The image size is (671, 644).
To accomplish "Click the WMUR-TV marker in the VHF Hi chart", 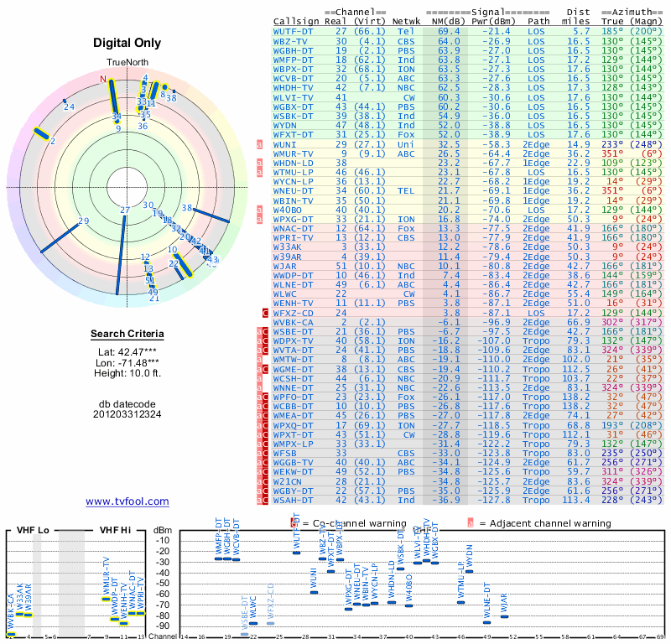I will (106, 599).
